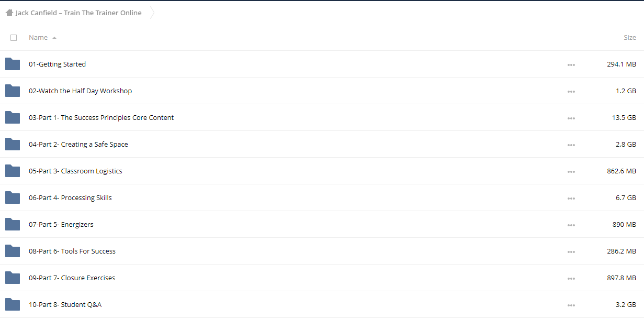Go to Jack Canfield – Train The Trainer Online breadcrumb
This screenshot has height=319, width=644.
pyautogui.click(x=78, y=13)
